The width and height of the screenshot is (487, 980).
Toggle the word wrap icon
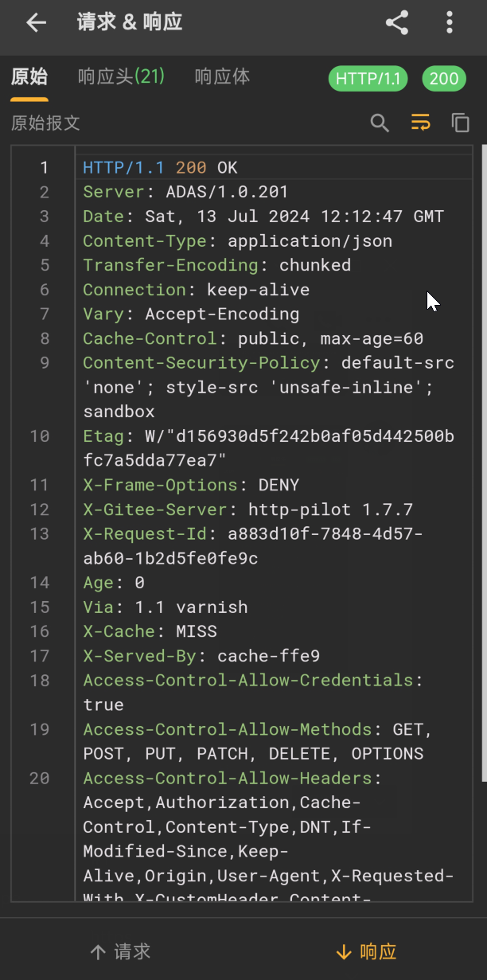[420, 123]
